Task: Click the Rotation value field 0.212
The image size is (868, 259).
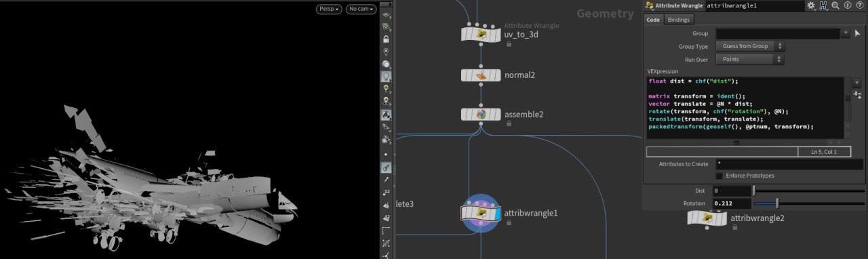Action: [x=731, y=203]
